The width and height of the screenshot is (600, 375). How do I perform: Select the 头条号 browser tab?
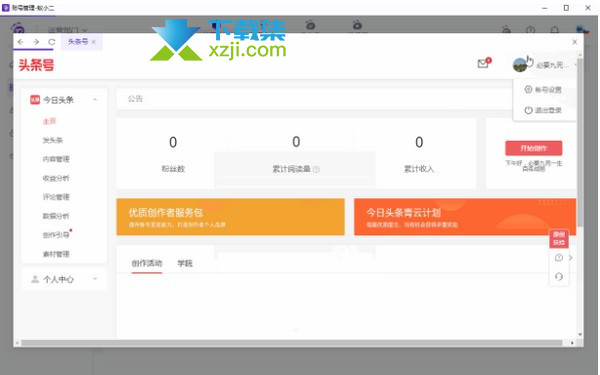(81, 42)
